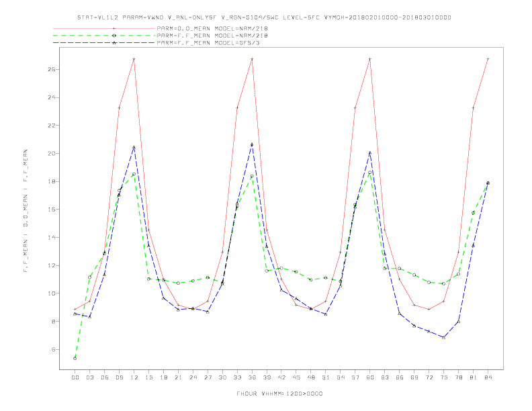Click x-axis tick label 51
Image resolution: width=532 pixels, height=411 pixels.
coord(326,377)
